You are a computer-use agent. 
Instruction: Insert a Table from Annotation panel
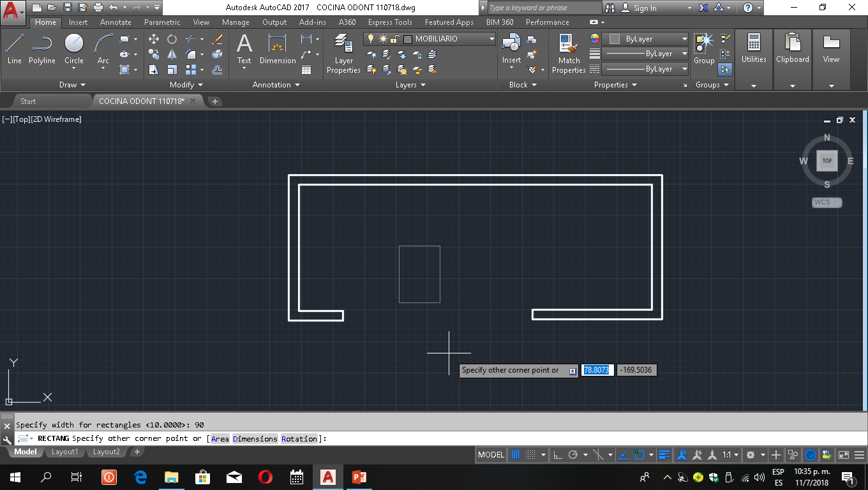[306, 70]
